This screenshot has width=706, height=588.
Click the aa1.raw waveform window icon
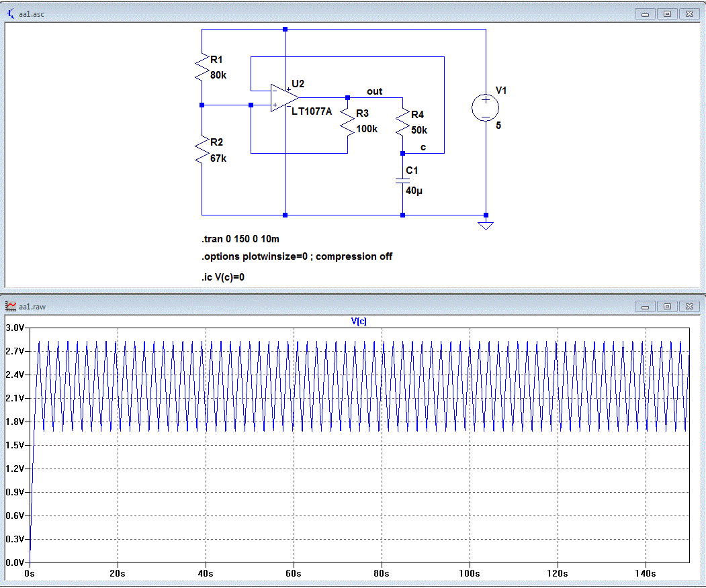10,306
